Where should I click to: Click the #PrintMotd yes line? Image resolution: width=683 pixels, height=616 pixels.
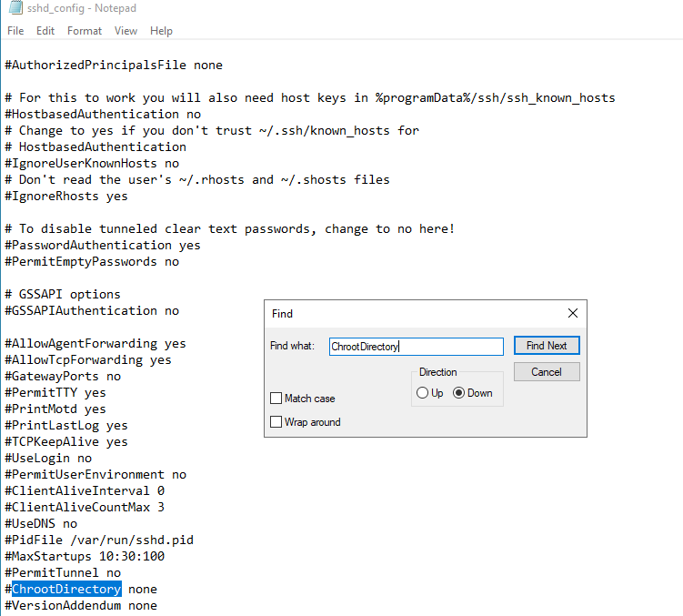pos(55,409)
